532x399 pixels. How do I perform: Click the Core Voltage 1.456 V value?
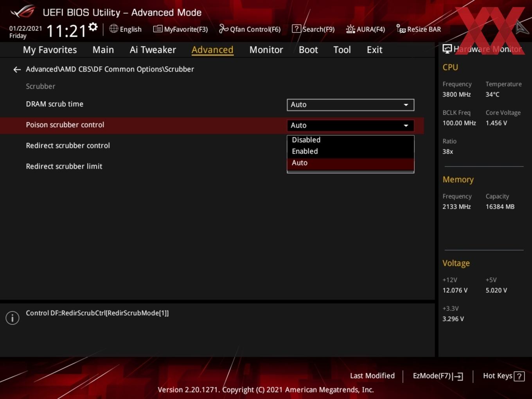(496, 123)
